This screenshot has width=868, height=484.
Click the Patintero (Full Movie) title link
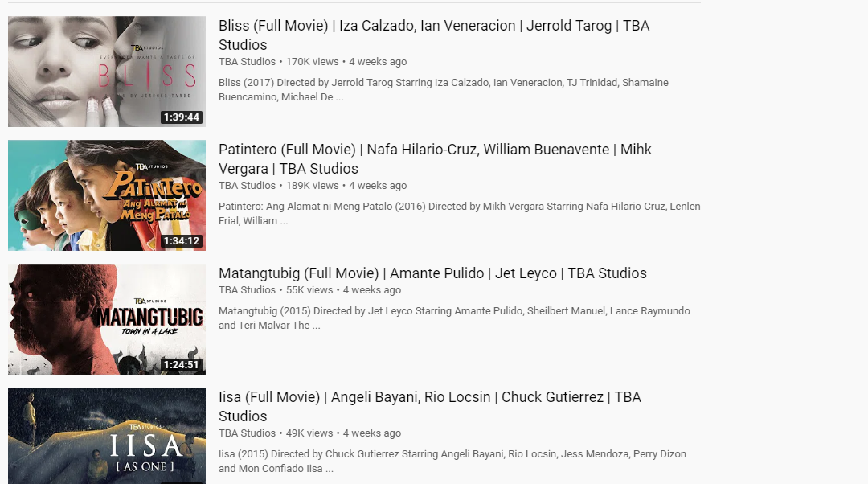(435, 159)
